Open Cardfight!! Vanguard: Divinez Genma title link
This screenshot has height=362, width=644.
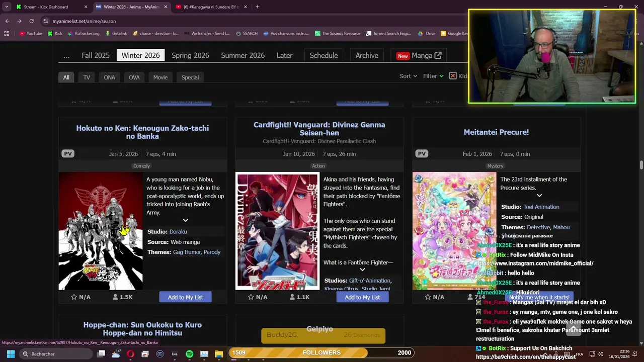click(319, 129)
